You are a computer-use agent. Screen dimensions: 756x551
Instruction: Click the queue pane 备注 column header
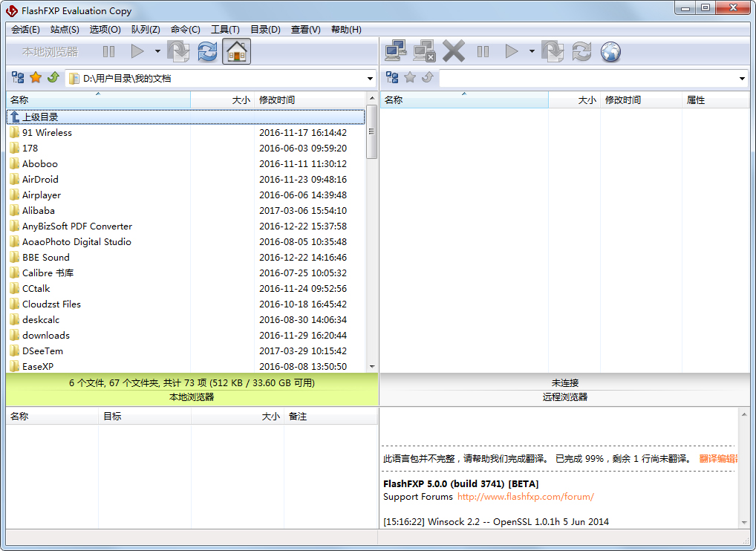click(330, 416)
